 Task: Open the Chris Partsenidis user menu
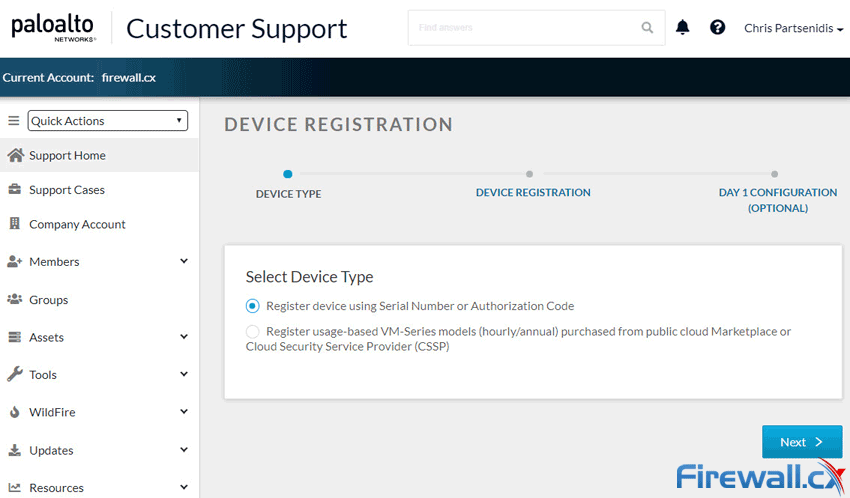(x=793, y=28)
